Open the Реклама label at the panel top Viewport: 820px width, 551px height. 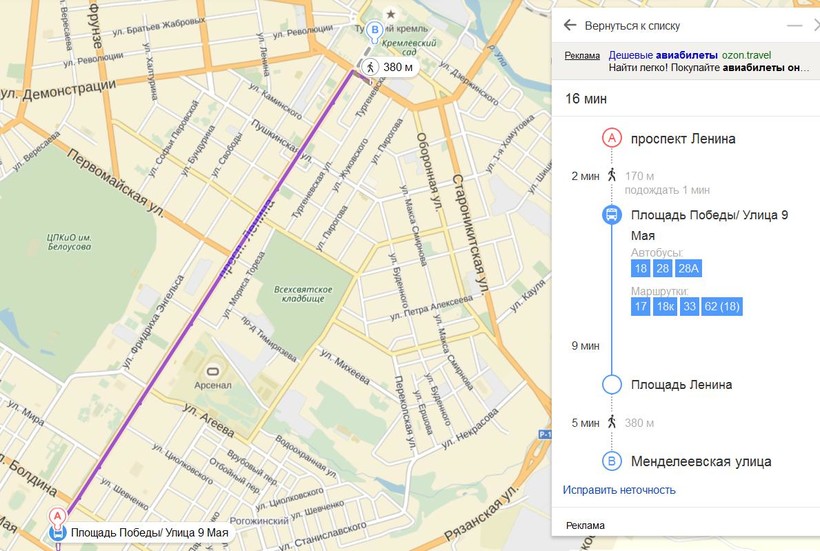pos(582,55)
